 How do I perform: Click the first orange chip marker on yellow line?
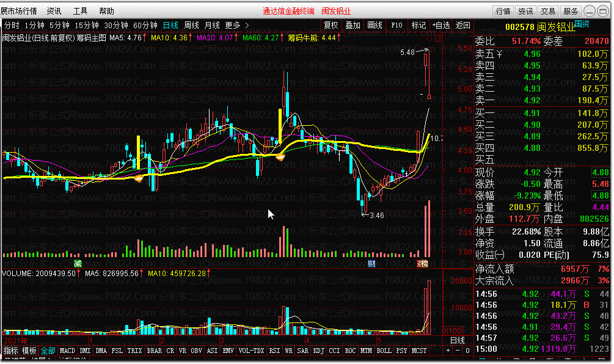(139, 178)
